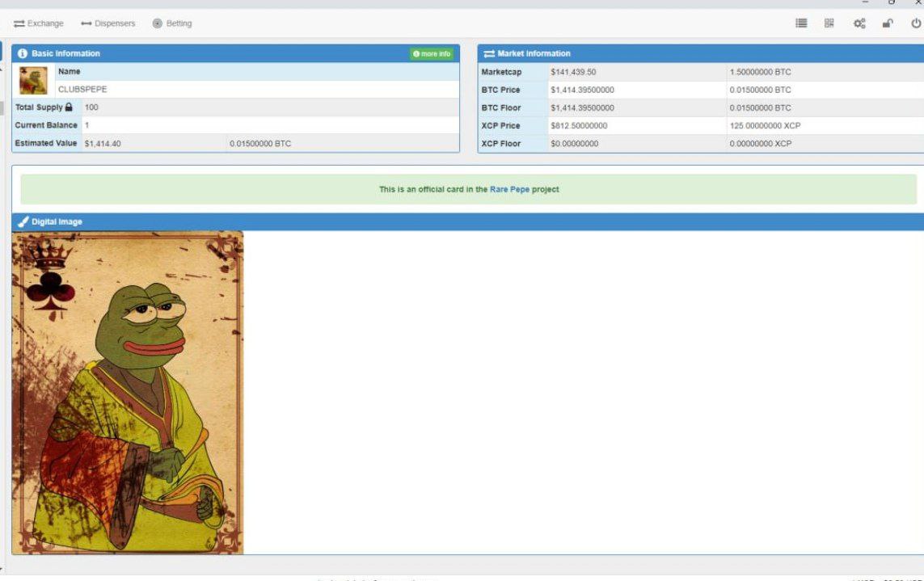
Task: Click the Dispensers arrow icon
Action: 86,23
